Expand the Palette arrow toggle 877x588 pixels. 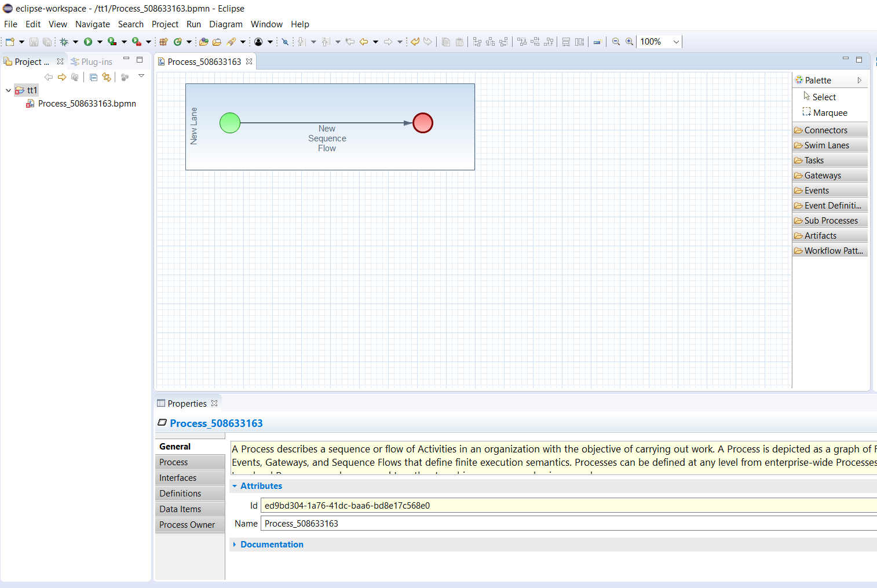[x=860, y=80]
